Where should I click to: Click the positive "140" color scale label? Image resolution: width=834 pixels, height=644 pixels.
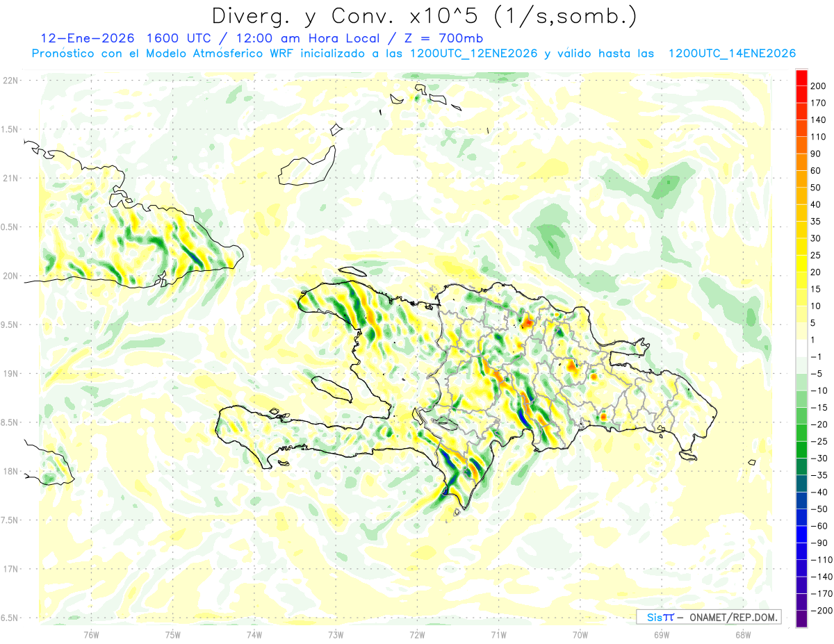pos(818,120)
